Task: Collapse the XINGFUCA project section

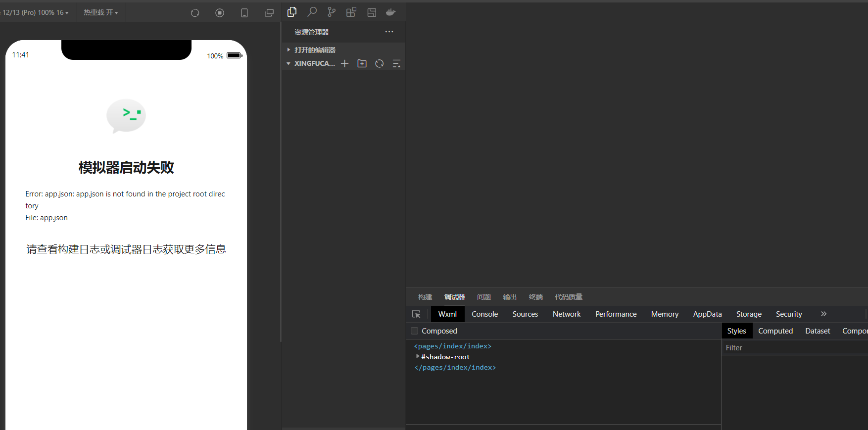Action: coord(311,63)
